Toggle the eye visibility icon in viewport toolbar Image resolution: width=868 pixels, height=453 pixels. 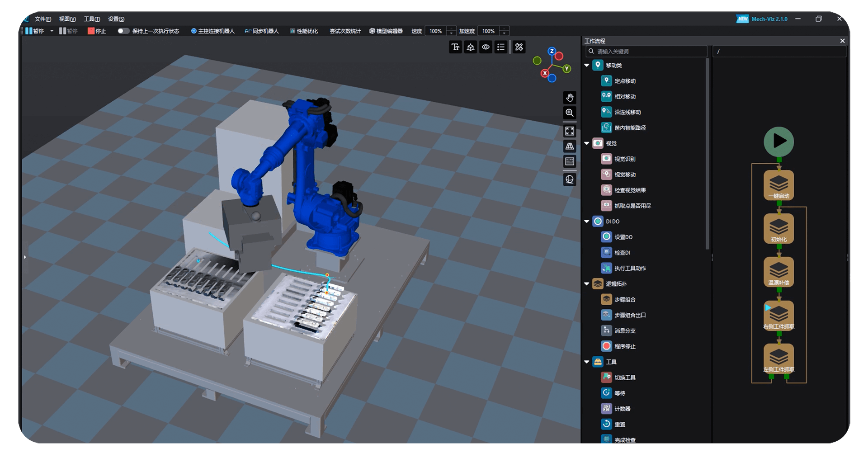pyautogui.click(x=486, y=47)
